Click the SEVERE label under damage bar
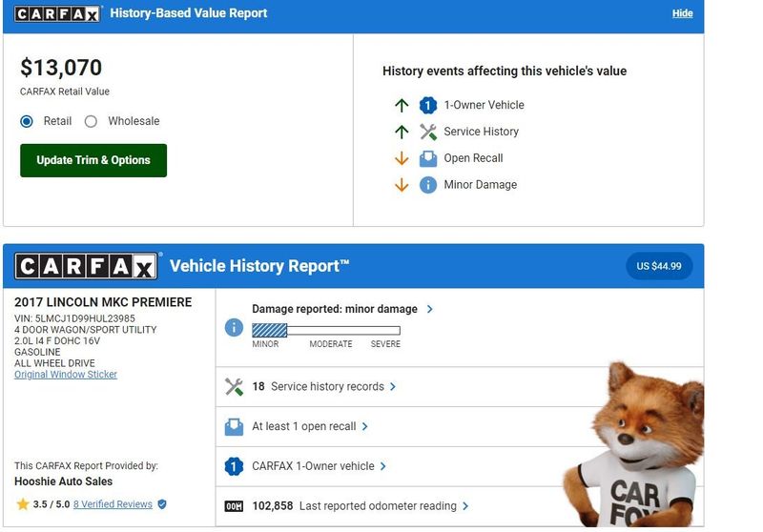 (385, 344)
